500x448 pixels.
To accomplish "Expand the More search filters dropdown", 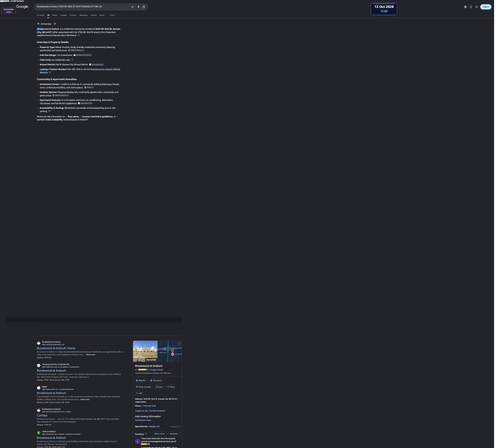I will click(x=102, y=15).
